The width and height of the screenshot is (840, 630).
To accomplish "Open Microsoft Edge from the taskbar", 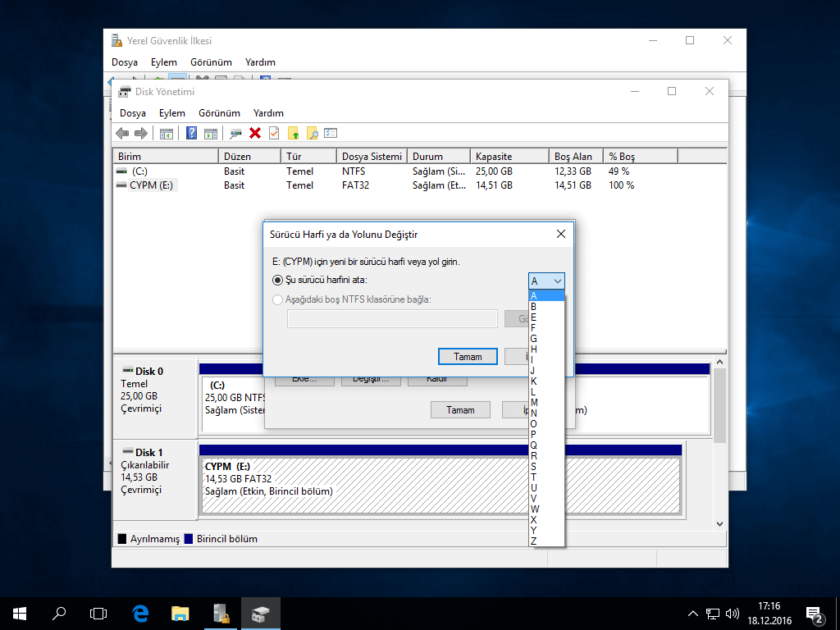I will pyautogui.click(x=140, y=613).
